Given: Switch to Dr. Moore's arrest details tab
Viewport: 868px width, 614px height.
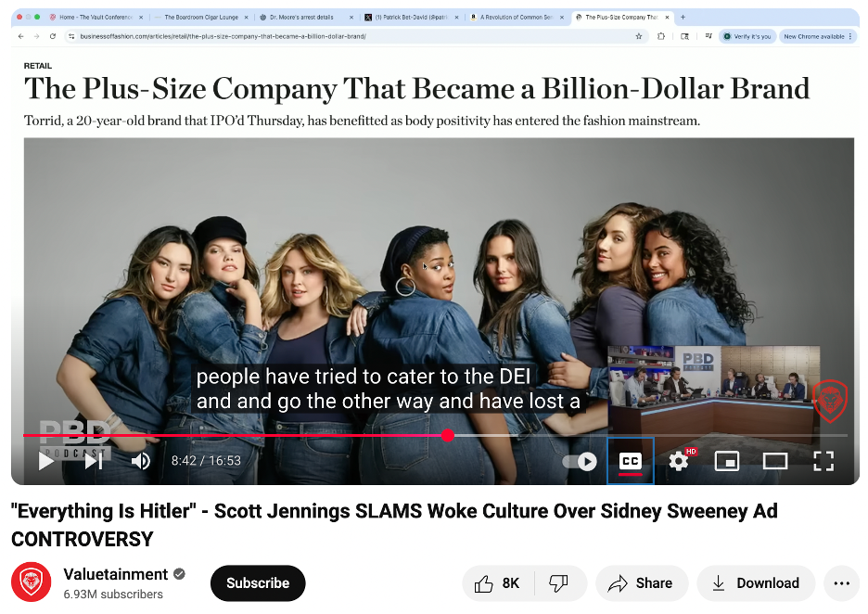Looking at the screenshot, I should (306, 17).
